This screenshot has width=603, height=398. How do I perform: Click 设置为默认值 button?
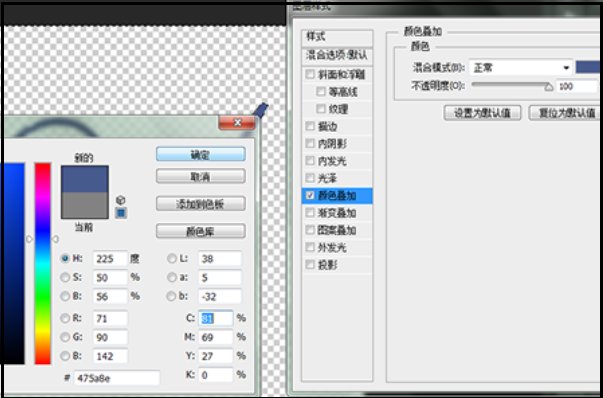pyautogui.click(x=482, y=113)
